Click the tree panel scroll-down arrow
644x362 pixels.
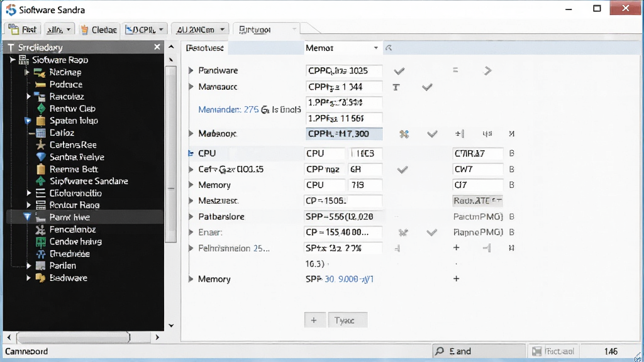(171, 326)
